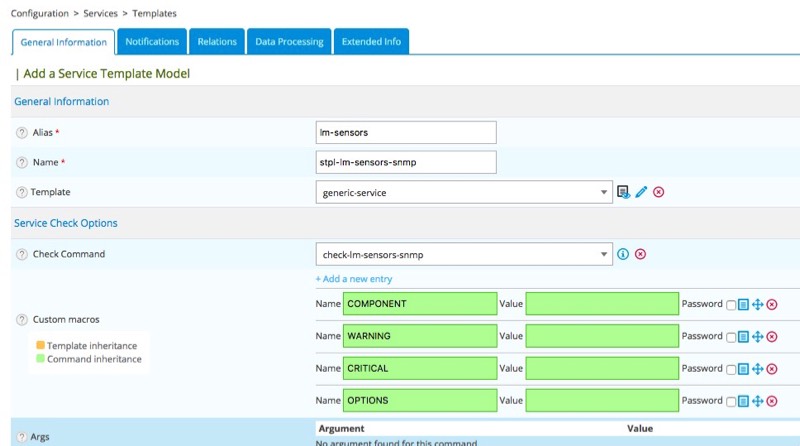This screenshot has height=446, width=800.
Task: Expand the Check Command dropdown
Action: click(x=604, y=255)
